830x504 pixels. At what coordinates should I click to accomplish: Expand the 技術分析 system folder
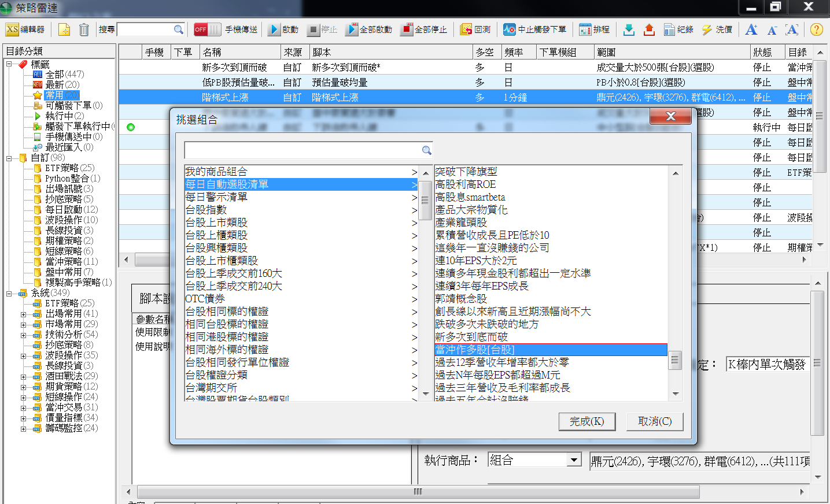(24, 335)
